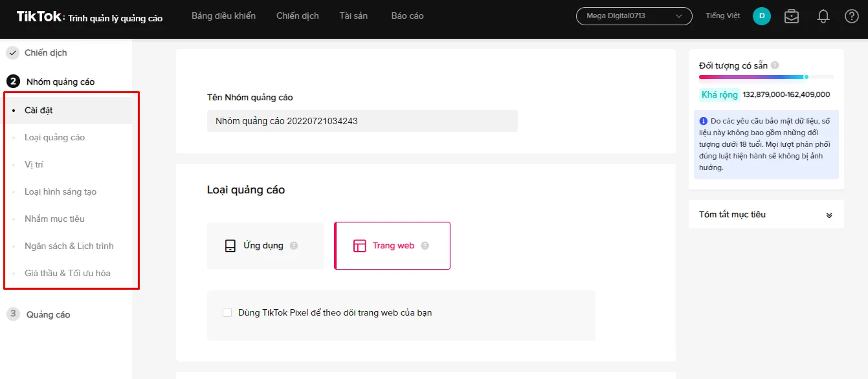Click the blue info icon in notice
The image size is (868, 379).
click(704, 121)
